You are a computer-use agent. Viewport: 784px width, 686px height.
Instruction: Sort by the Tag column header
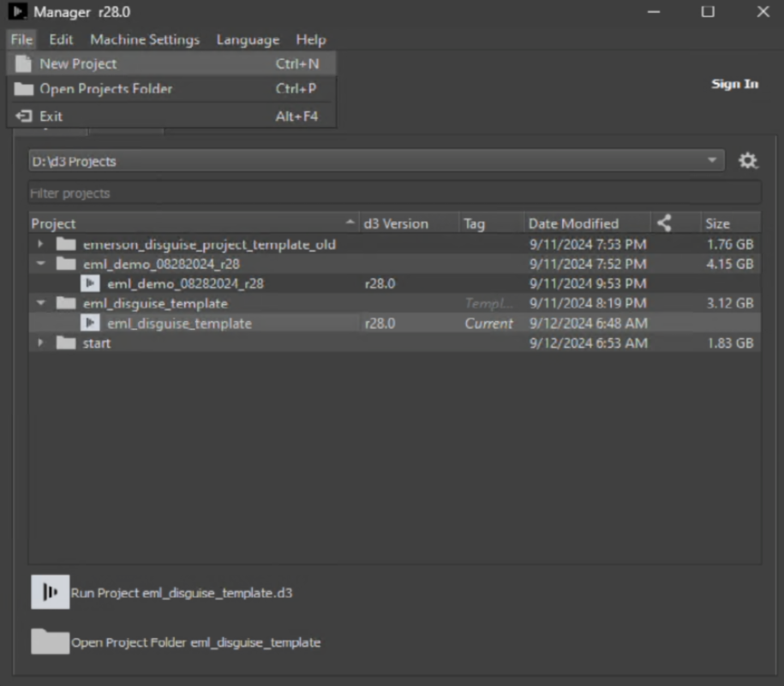pos(492,224)
